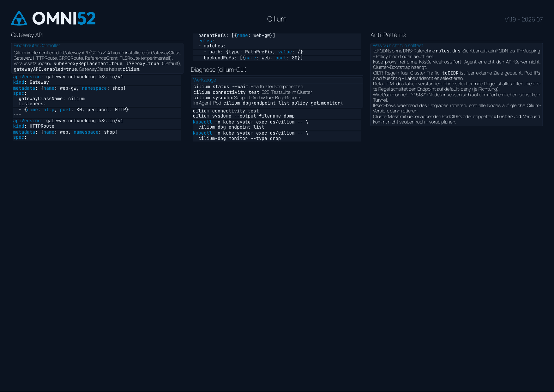Click the ClusterMesh mit ueberlappenden PodCIDRs paragraph
Image resolution: width=554 pixels, height=392 pixels.
tap(456, 119)
